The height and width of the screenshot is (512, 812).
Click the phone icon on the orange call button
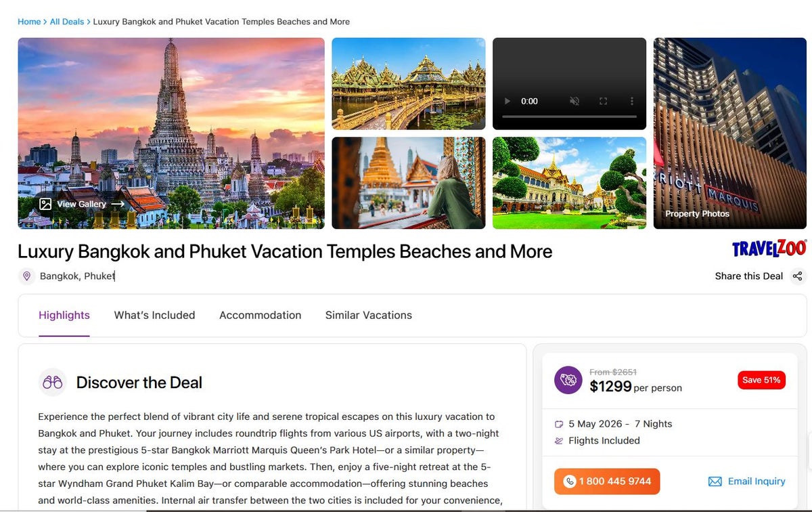pyautogui.click(x=570, y=482)
